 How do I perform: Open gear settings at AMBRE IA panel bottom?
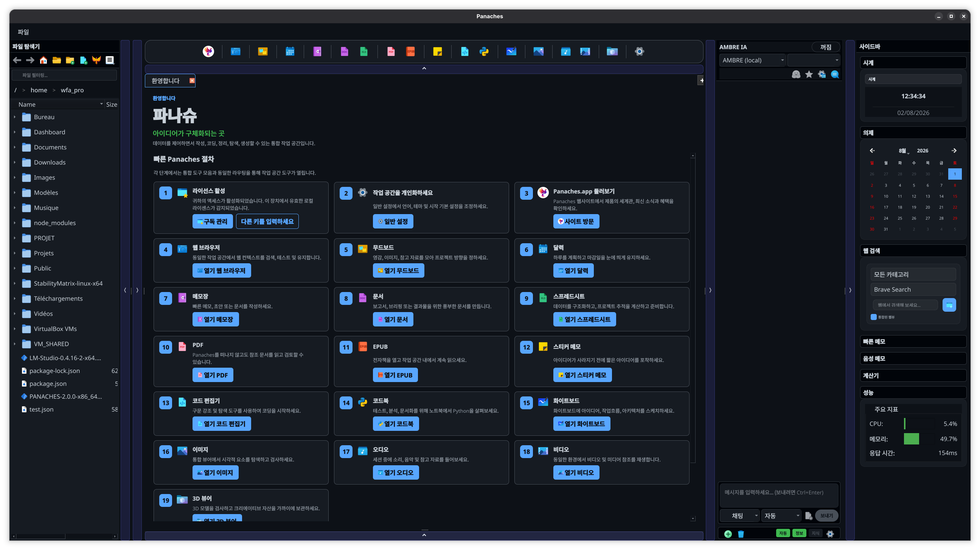pos(830,534)
